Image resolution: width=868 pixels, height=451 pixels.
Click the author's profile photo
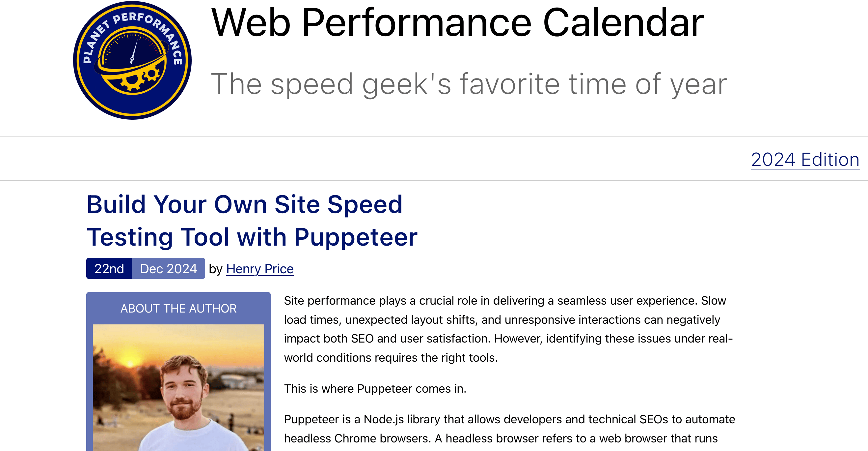click(x=178, y=388)
